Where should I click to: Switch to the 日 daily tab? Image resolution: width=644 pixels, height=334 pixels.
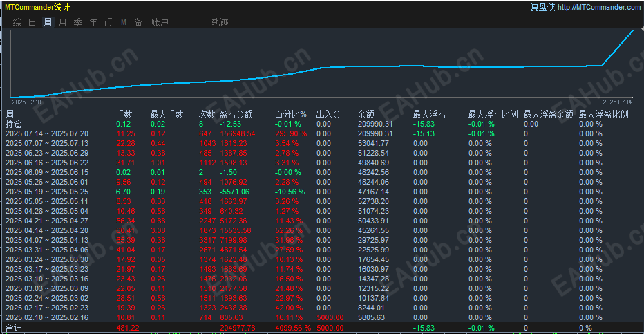32,22
